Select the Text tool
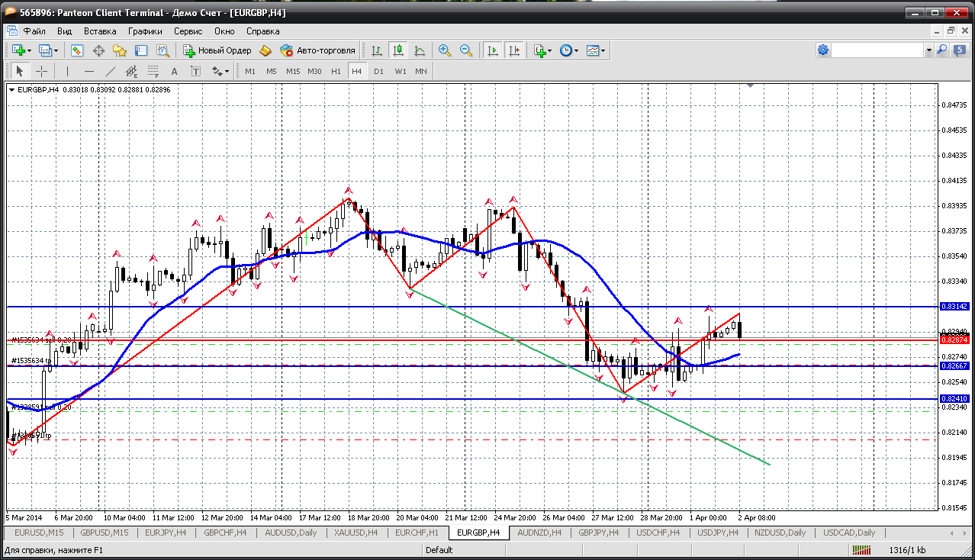 (x=174, y=71)
